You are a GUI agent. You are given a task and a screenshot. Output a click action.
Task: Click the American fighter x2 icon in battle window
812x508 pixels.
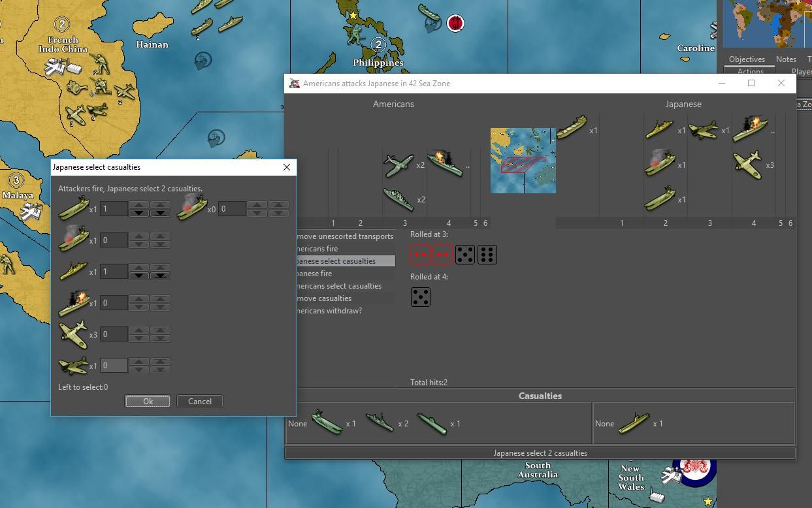pyautogui.click(x=398, y=165)
